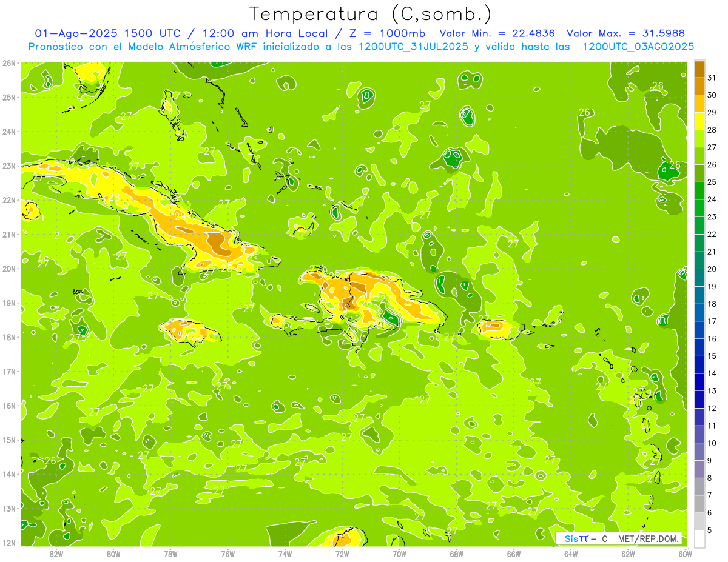
Task: Click the "21N" latitude axis label
Action: (9, 234)
